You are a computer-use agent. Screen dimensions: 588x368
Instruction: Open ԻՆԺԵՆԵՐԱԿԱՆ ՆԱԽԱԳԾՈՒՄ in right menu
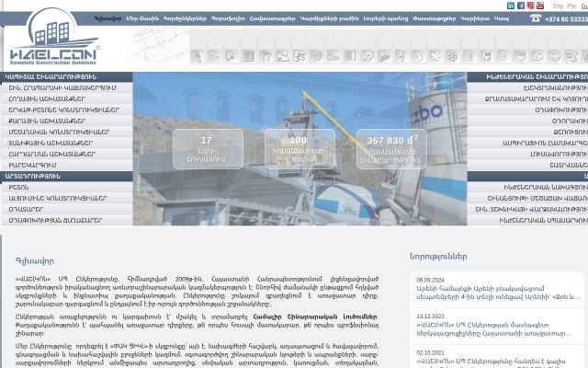coord(527,187)
